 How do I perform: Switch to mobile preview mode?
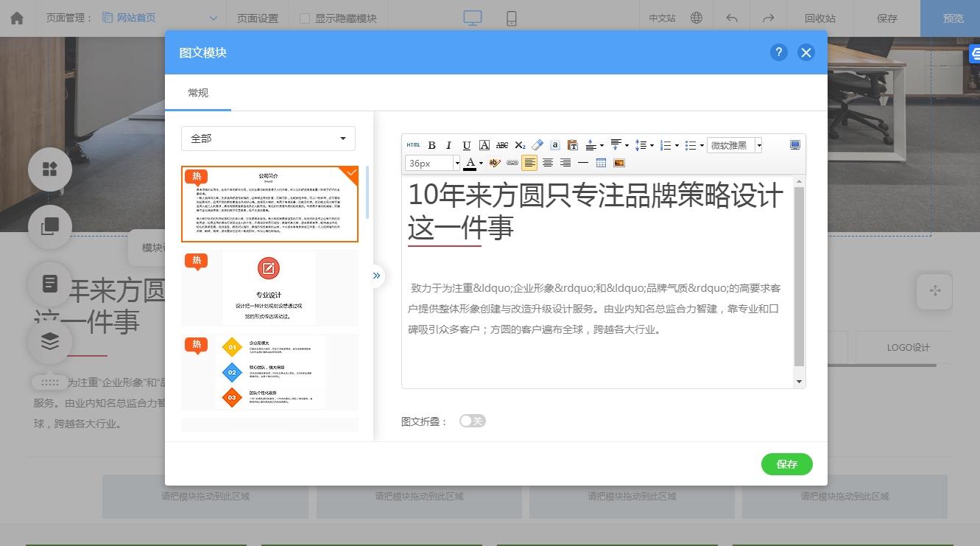(x=511, y=18)
